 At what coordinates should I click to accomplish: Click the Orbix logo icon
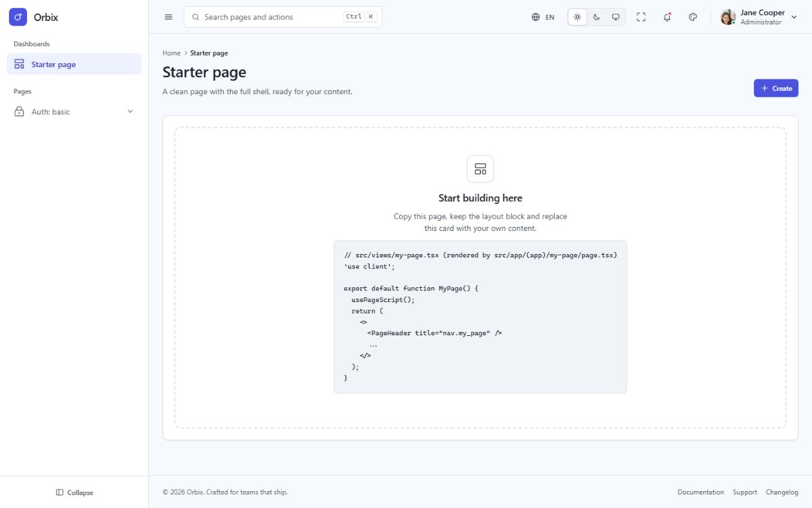click(18, 17)
